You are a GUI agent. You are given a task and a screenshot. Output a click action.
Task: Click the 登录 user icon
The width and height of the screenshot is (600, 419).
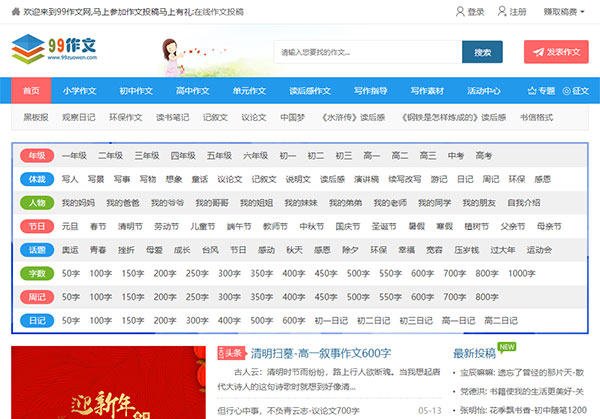click(x=459, y=12)
